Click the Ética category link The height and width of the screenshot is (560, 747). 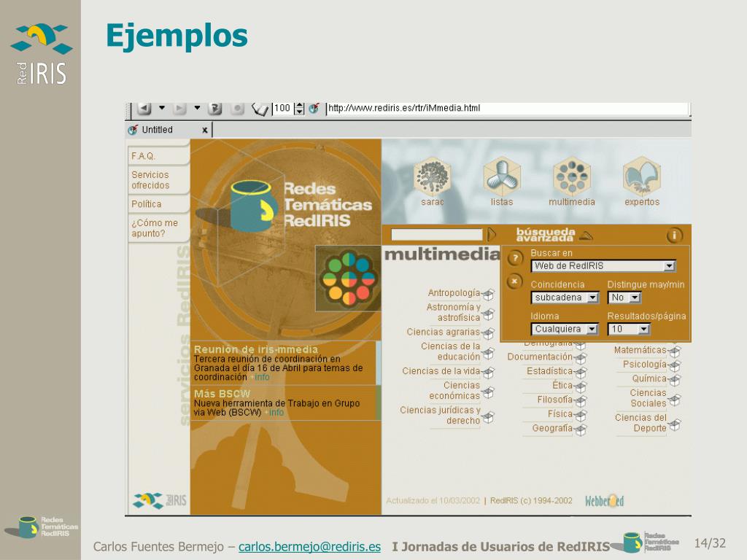pyautogui.click(x=562, y=385)
